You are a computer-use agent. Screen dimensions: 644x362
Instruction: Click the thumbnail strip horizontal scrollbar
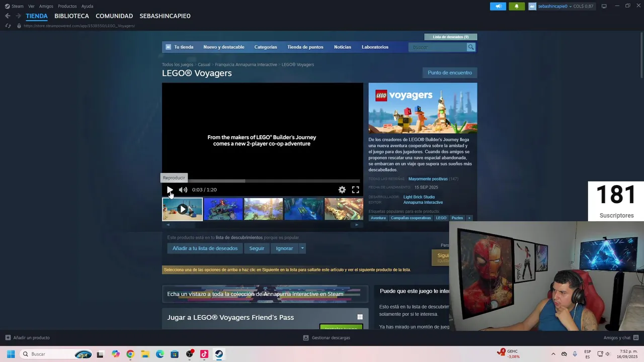click(x=262, y=225)
